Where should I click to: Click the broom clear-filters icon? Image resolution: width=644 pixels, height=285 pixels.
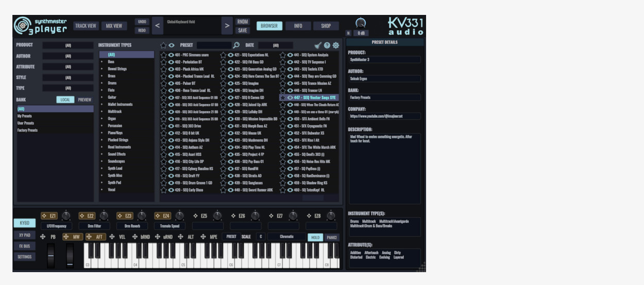318,45
